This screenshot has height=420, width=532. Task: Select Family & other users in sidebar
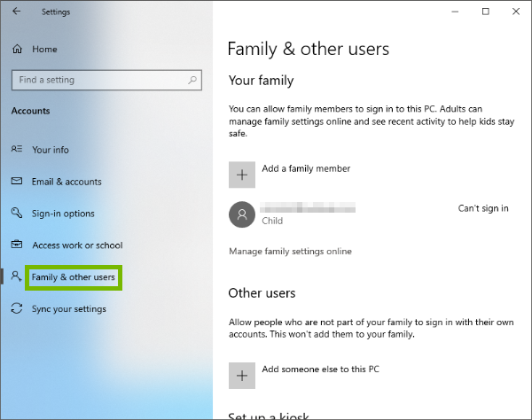coord(74,277)
